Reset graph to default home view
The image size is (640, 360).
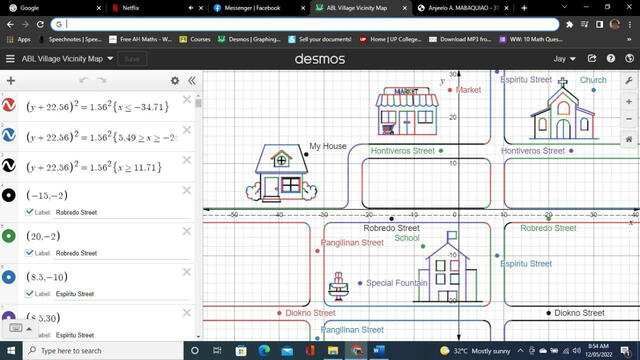[x=629, y=139]
